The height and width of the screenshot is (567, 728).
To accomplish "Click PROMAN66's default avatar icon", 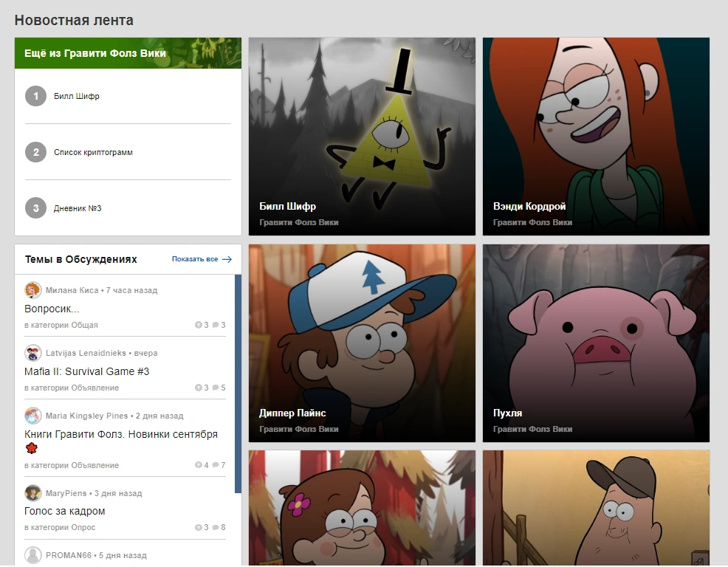I will tap(33, 555).
